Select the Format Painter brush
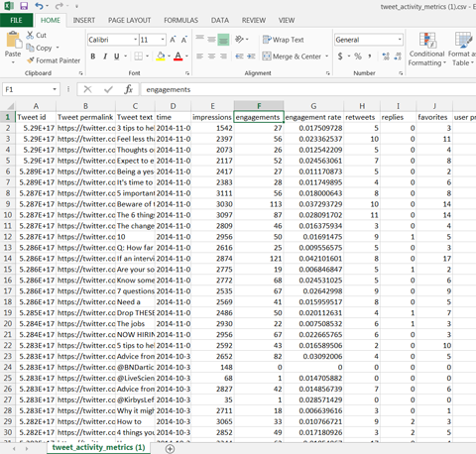The image size is (476, 454). 31,60
